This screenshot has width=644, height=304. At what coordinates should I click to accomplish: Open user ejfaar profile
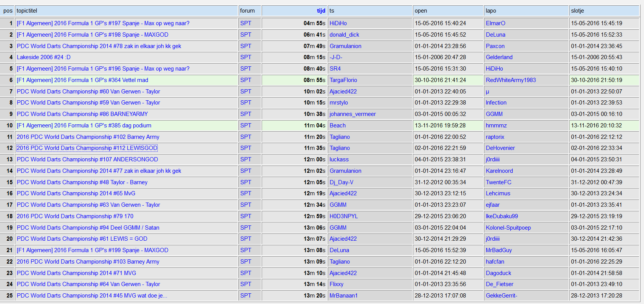coord(493,205)
